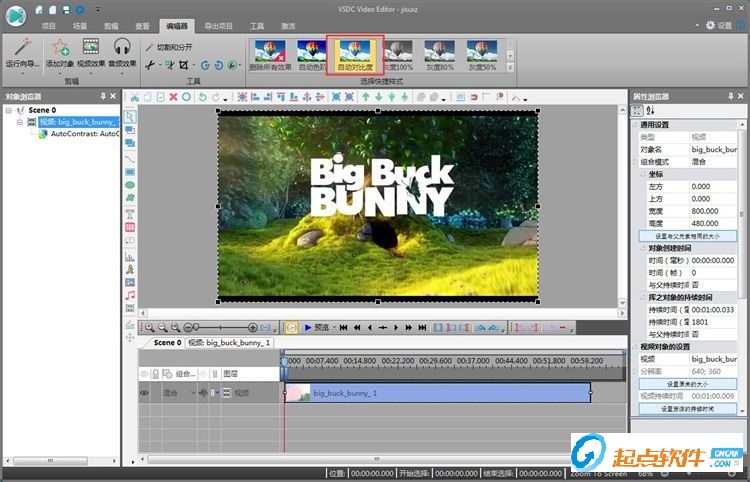The height and width of the screenshot is (482, 750).
Task: Apply the 灰度50% grayscale style
Action: pos(482,55)
